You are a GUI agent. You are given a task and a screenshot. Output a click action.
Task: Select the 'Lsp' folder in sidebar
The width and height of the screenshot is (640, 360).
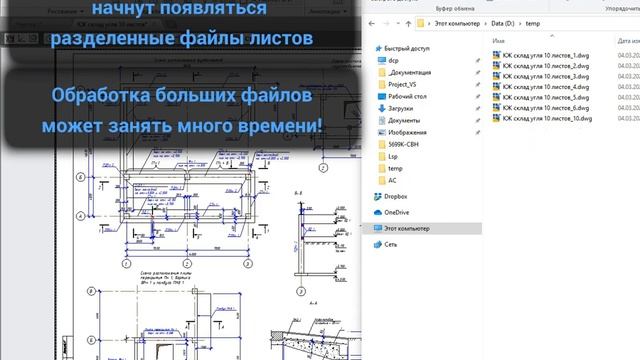click(393, 157)
